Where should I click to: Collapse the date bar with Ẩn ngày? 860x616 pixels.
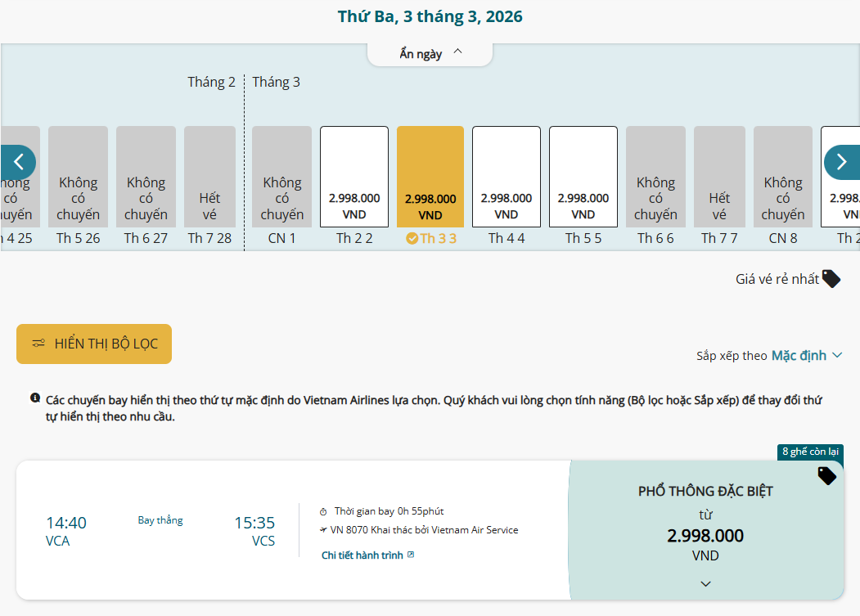(x=430, y=54)
